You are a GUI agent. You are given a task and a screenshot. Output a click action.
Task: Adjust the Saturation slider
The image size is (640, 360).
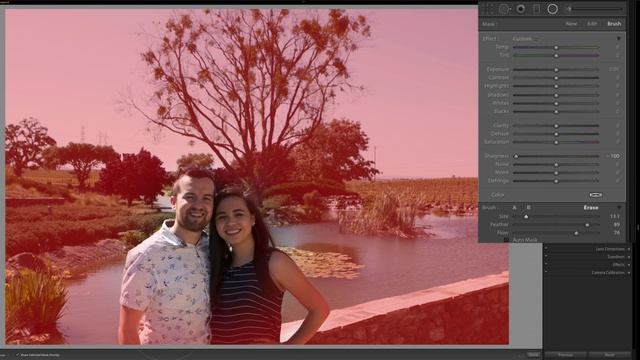[556, 142]
